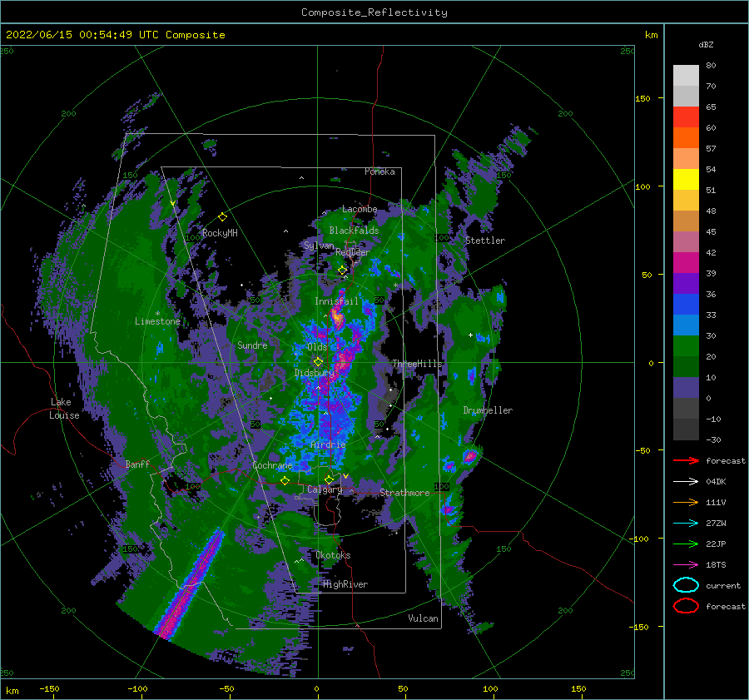
Task: Click the Okotoks town label
Action: (333, 555)
